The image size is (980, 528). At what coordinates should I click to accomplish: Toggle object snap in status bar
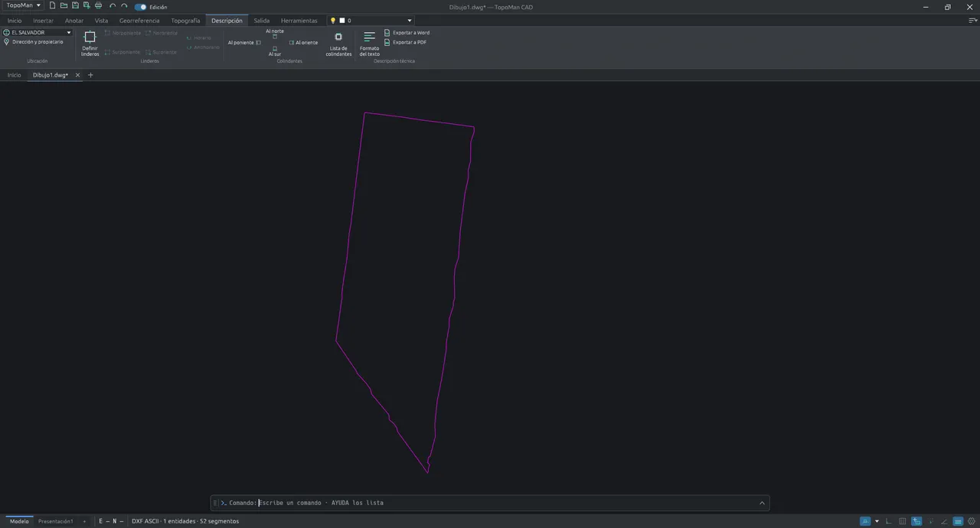coord(865,521)
